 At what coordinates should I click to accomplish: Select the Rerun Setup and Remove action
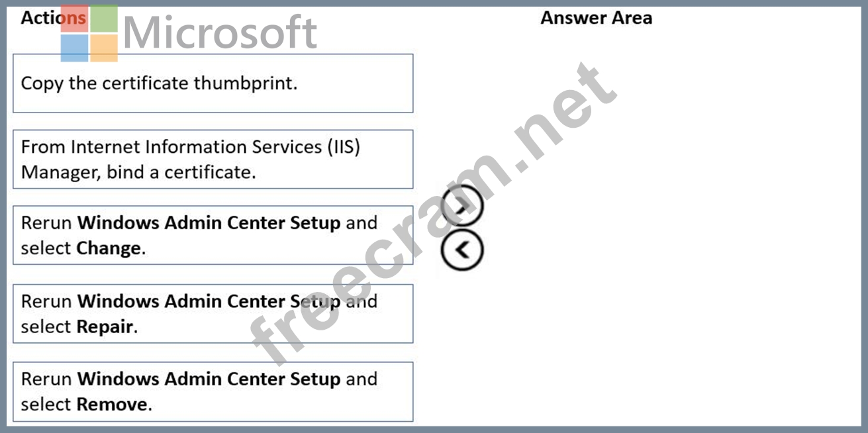click(x=213, y=391)
